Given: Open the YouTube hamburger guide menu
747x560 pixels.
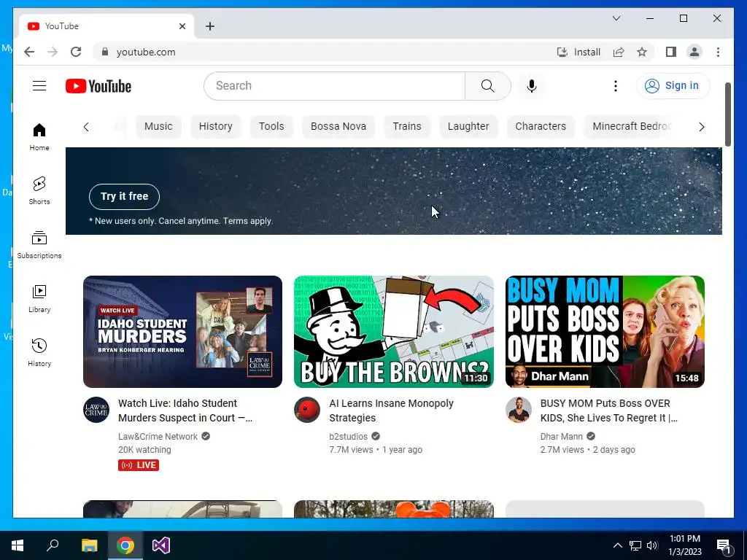Looking at the screenshot, I should tap(39, 86).
